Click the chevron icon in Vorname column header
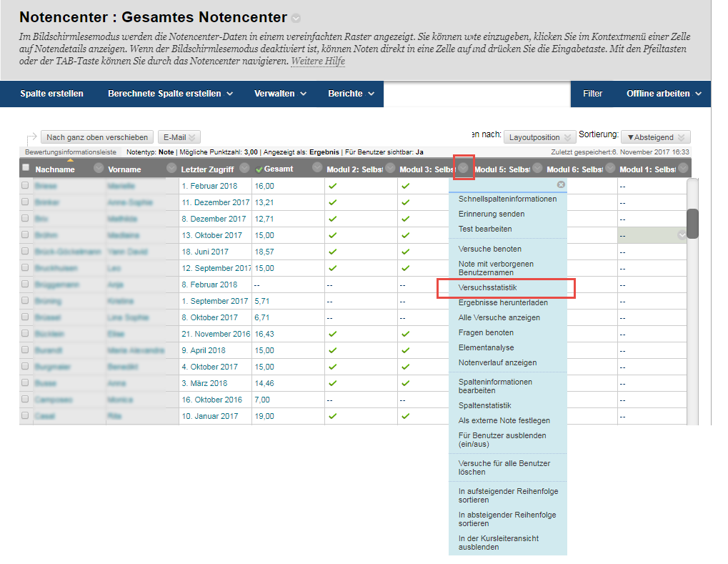Screen dimensions: 728x564 tap(171, 169)
